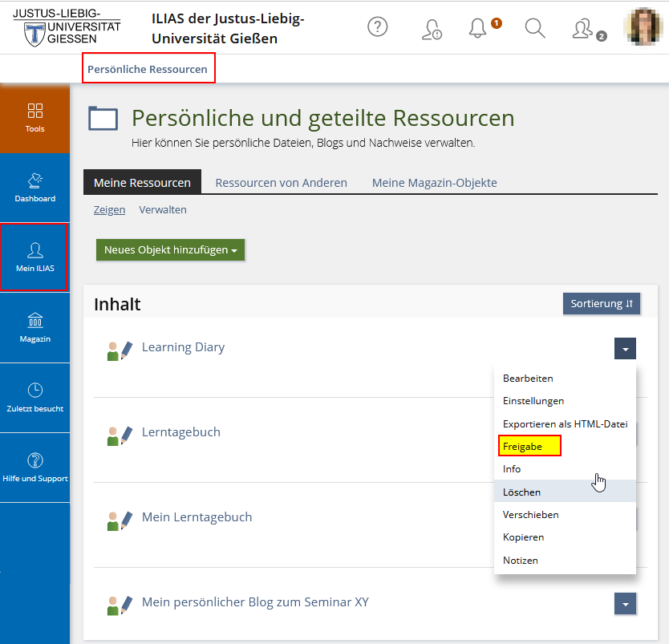
Task: Open the Lerntagebuch blog link
Action: [x=180, y=432]
